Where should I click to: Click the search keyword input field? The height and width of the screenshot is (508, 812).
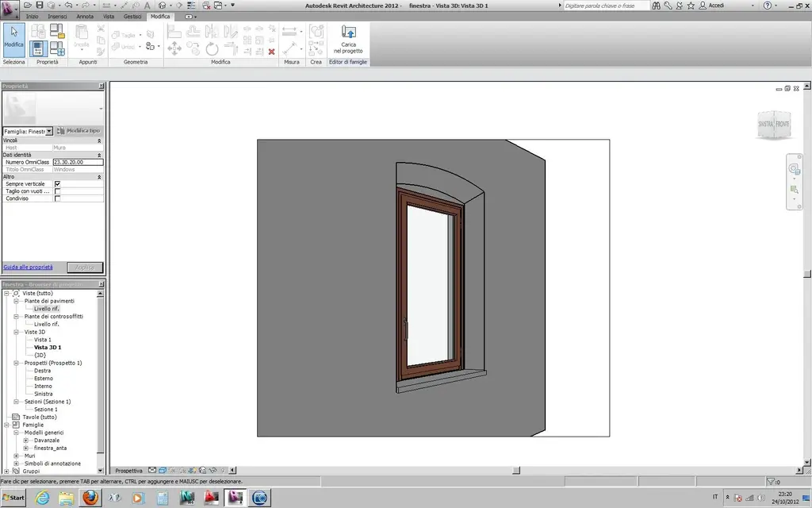[x=606, y=6]
